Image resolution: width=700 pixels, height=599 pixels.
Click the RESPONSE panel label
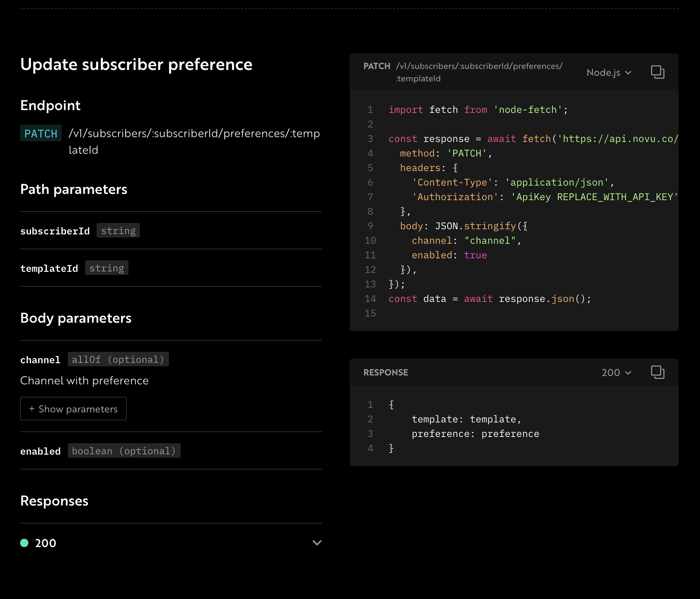pyautogui.click(x=386, y=373)
